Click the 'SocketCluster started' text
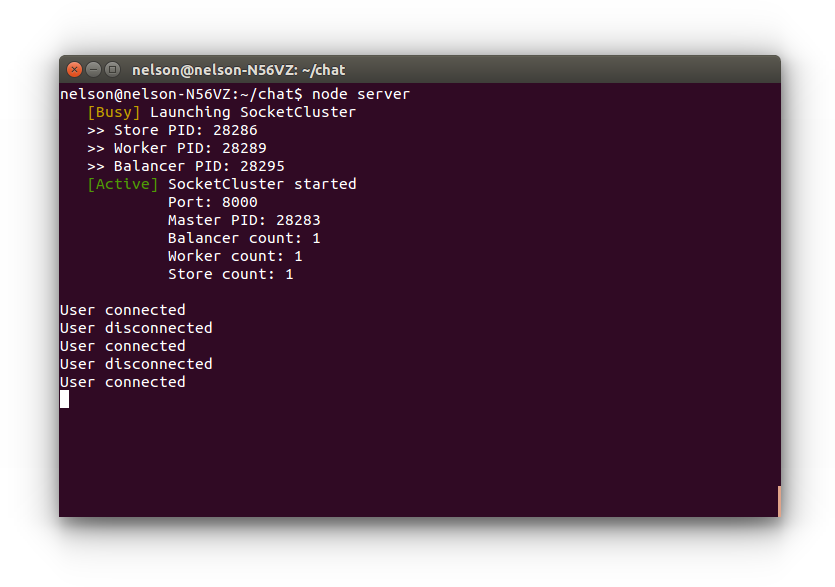835x587 pixels. point(262,184)
